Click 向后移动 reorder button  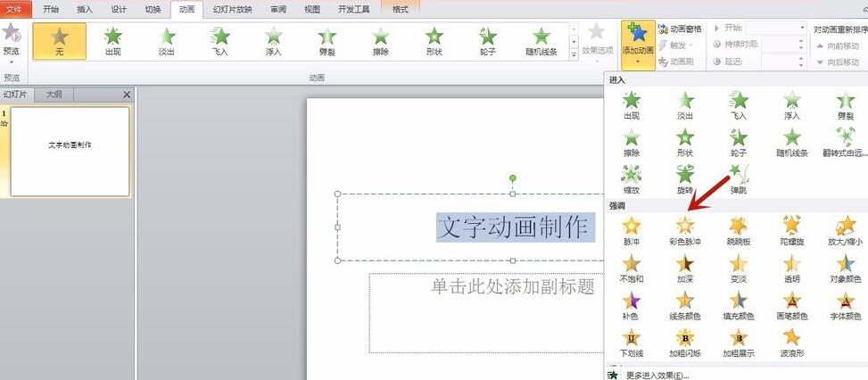pyautogui.click(x=839, y=62)
